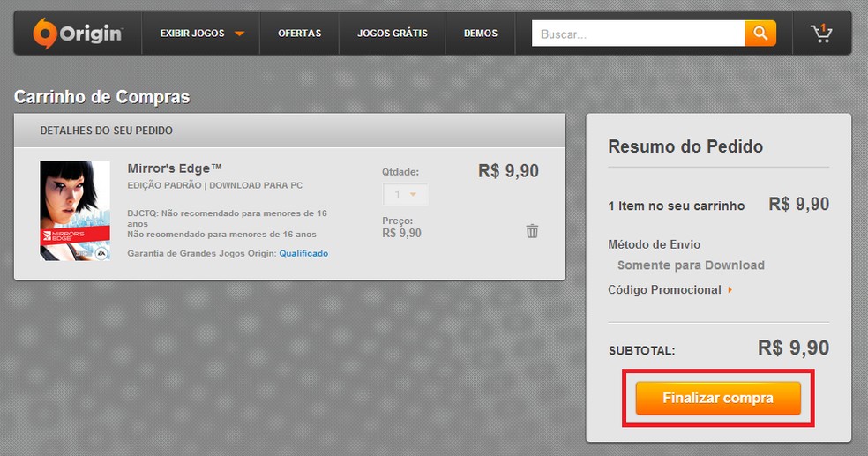
Task: Open the Exibir Jogos dropdown menu
Action: click(201, 34)
